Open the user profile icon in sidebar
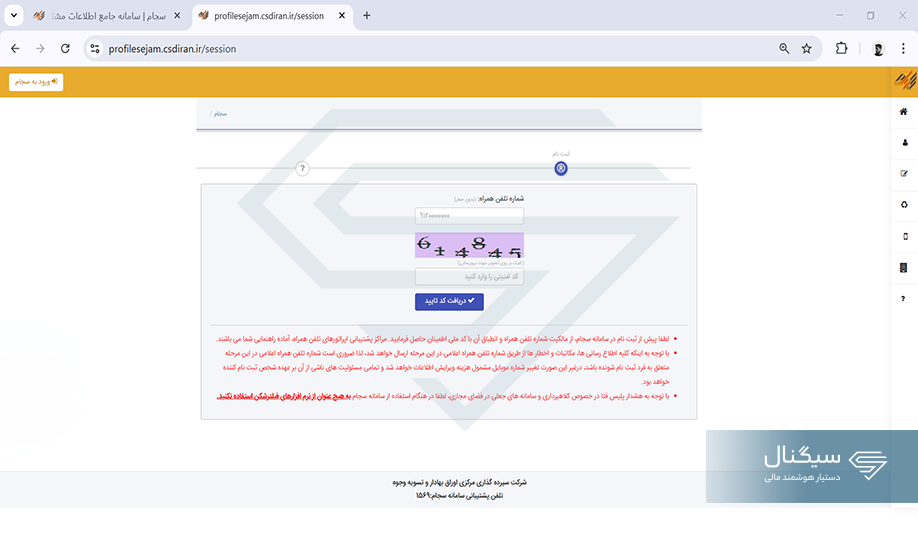 [904, 143]
